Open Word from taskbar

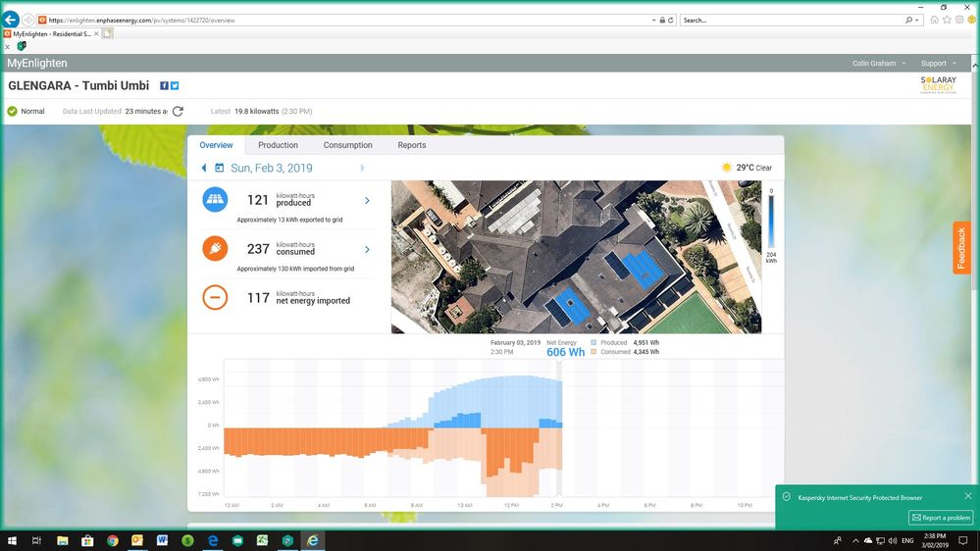point(163,540)
